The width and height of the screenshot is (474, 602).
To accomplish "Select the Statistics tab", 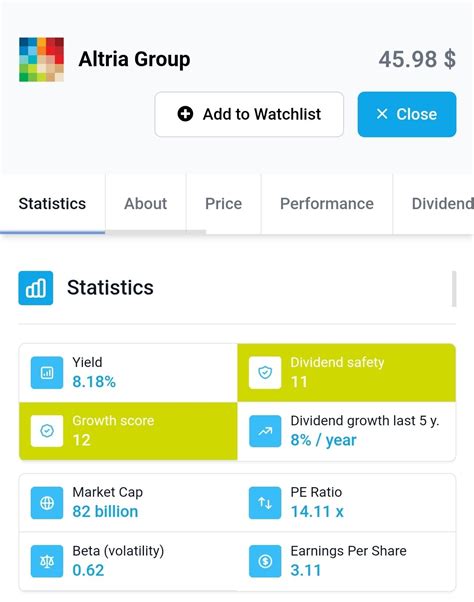I will [52, 203].
